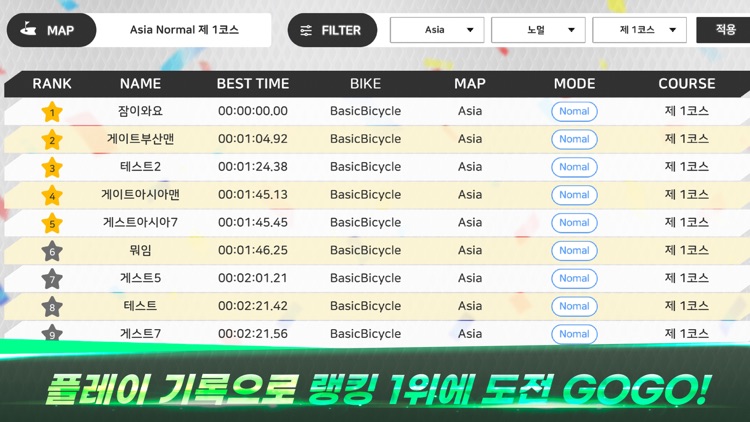Screen dimensions: 750x422
Task: Open the FILTER button
Action: [332, 30]
